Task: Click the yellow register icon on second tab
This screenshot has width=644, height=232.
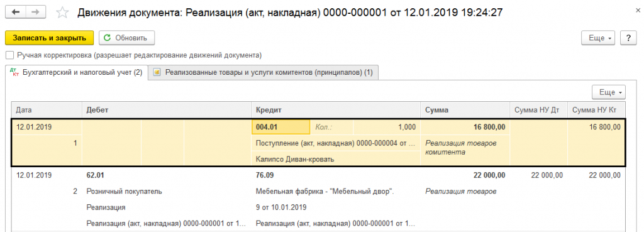Action: coord(157,73)
